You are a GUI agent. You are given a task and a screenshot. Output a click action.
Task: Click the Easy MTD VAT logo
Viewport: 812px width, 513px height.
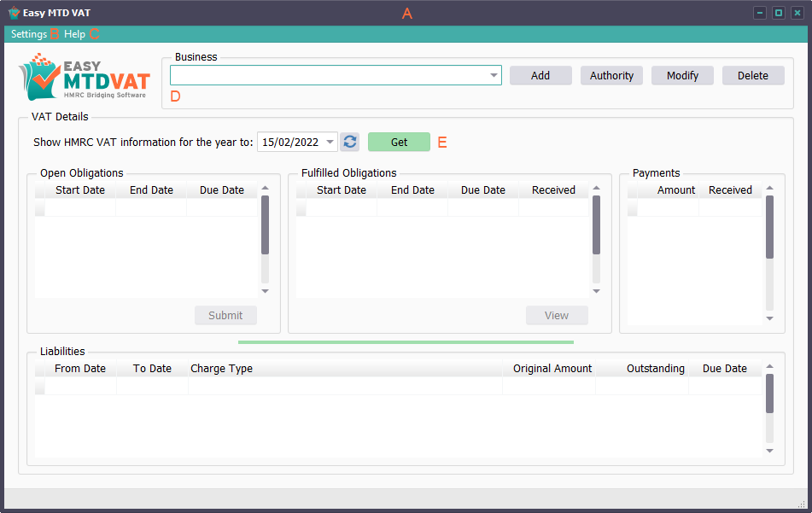pos(85,77)
